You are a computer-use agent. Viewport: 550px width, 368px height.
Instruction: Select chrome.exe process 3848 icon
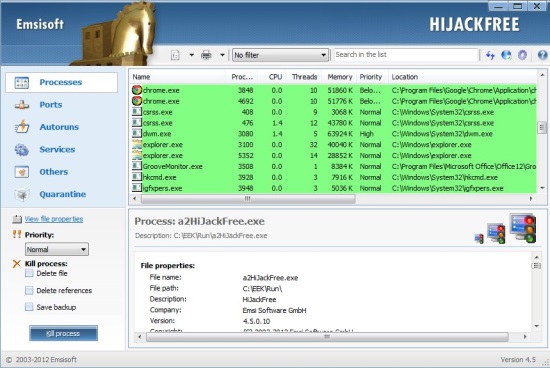pos(136,90)
